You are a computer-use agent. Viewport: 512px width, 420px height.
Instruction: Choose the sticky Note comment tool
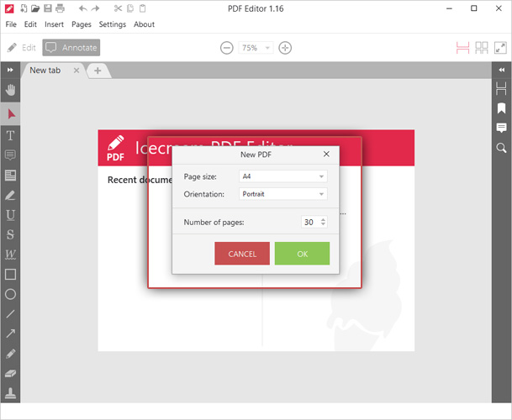10,155
